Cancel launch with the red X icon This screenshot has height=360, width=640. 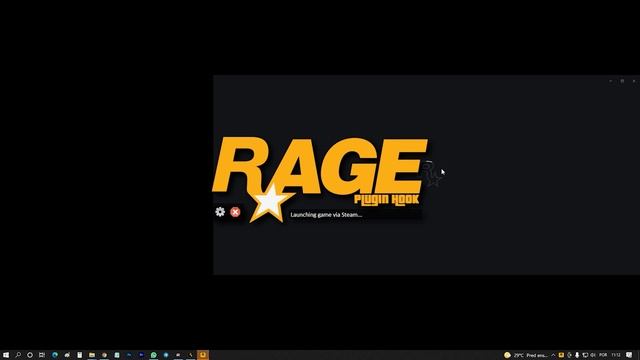click(x=235, y=212)
